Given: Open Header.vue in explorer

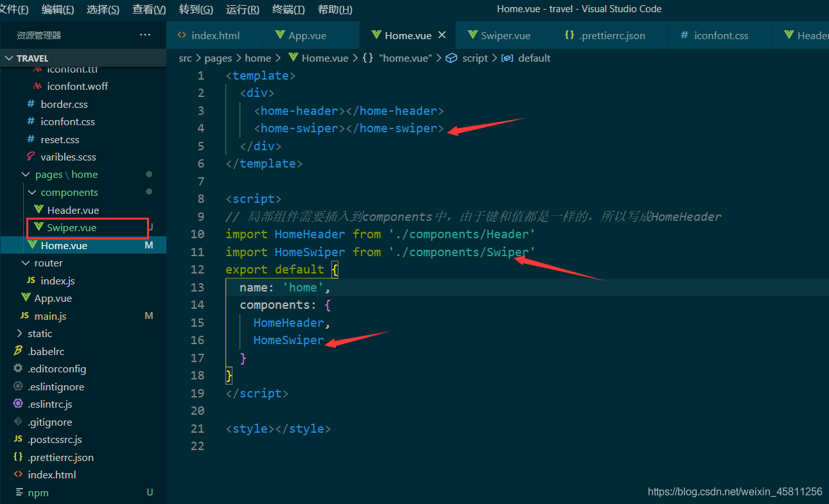Looking at the screenshot, I should (x=73, y=210).
